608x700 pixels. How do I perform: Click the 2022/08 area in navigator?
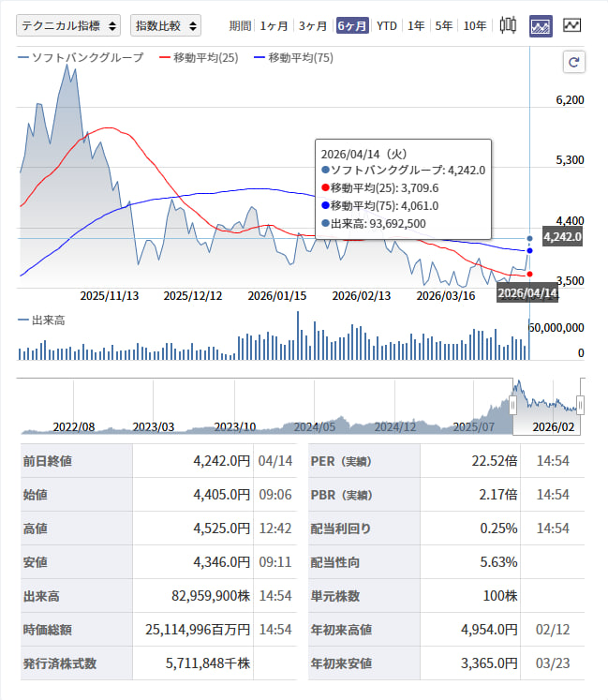click(74, 426)
